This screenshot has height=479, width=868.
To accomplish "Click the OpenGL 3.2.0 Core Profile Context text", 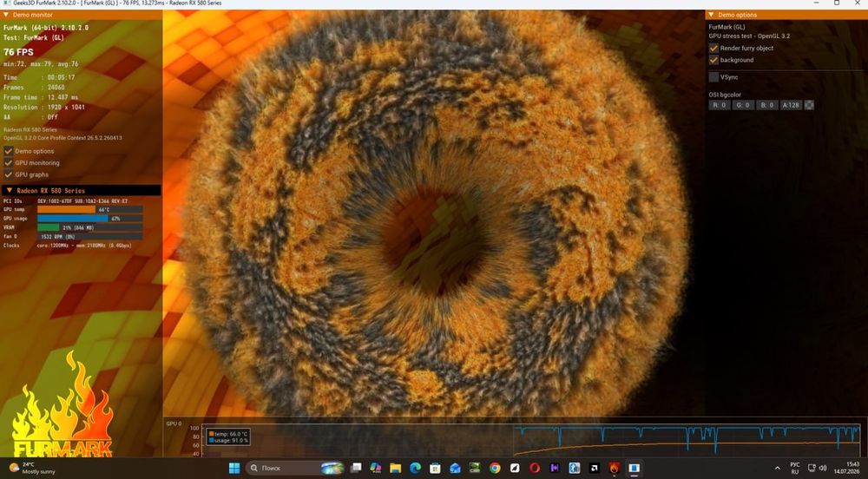I will [x=62, y=138].
